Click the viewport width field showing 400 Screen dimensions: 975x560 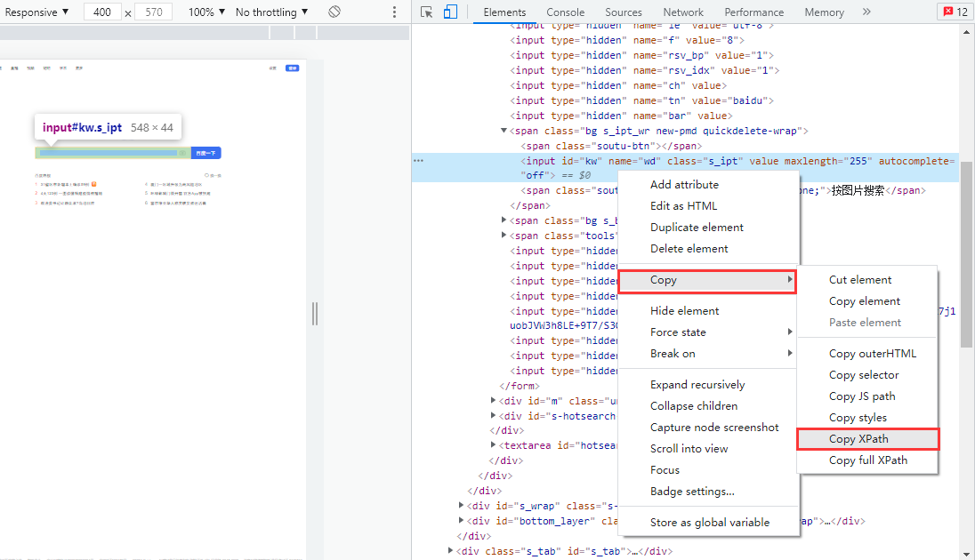click(x=102, y=12)
